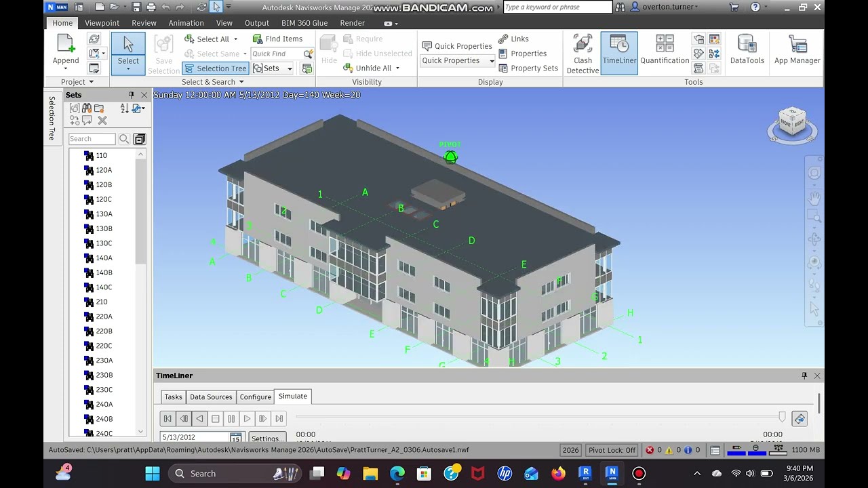
Task: Open TimeLiner Configure tab
Action: coord(256,396)
